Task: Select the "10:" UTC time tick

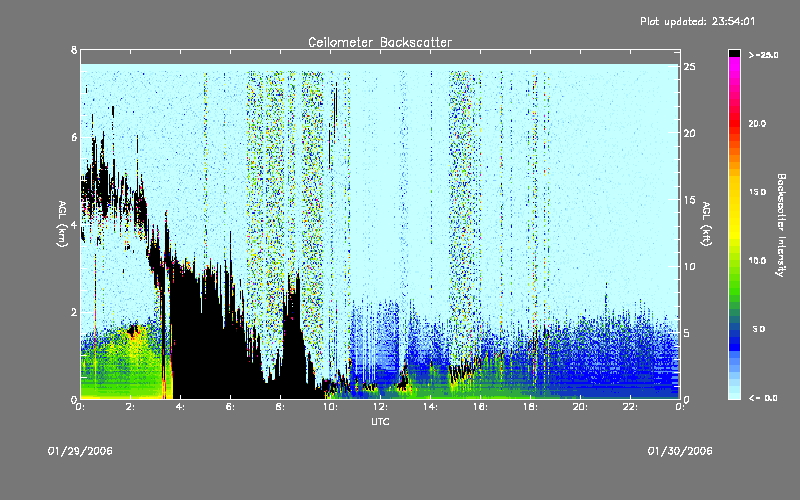Action: pyautogui.click(x=330, y=407)
